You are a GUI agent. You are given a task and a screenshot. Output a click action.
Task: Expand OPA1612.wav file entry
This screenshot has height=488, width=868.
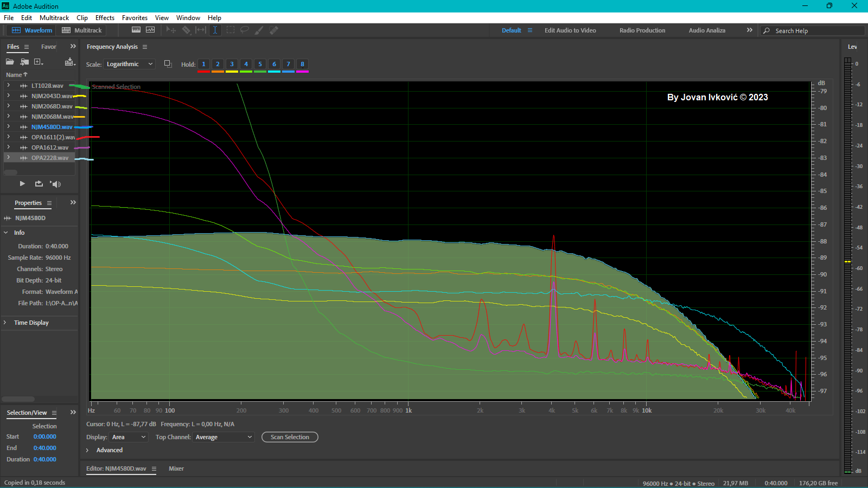click(9, 147)
